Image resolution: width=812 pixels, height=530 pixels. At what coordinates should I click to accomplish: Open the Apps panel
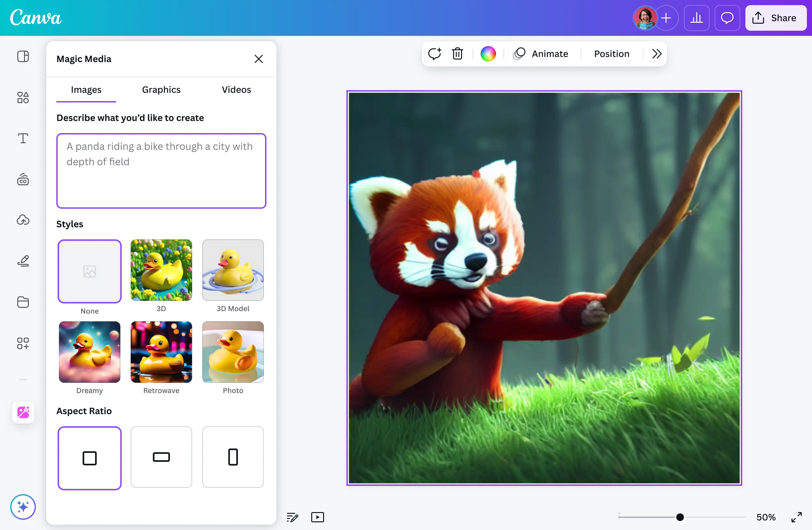tap(22, 343)
